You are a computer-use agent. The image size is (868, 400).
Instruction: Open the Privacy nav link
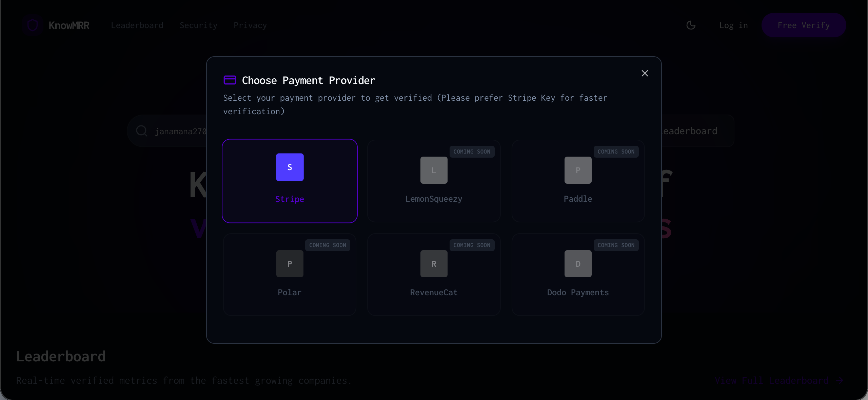[x=250, y=25]
